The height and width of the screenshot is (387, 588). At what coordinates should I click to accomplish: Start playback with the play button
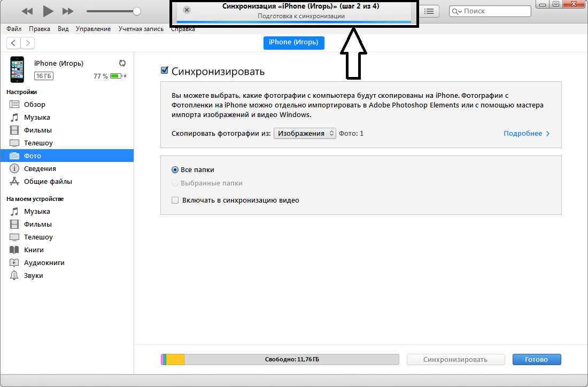[x=48, y=11]
